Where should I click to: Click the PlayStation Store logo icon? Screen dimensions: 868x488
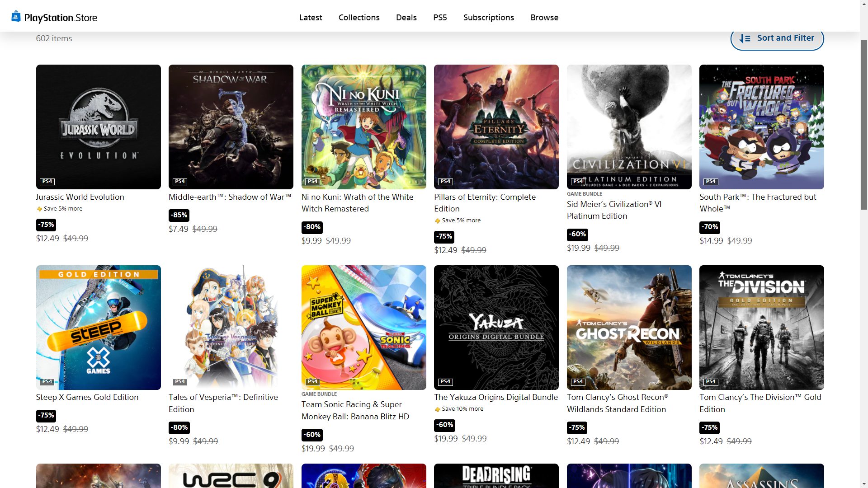[x=16, y=17]
